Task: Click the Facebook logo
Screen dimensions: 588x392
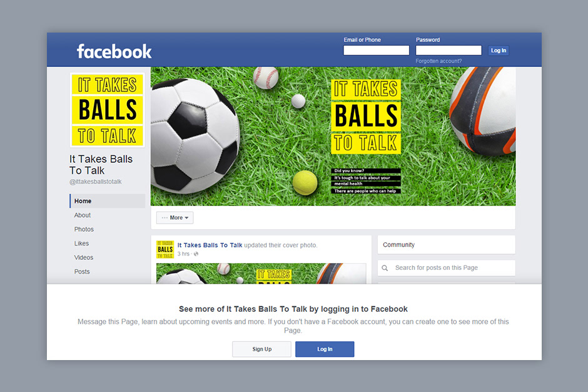Action: point(114,51)
